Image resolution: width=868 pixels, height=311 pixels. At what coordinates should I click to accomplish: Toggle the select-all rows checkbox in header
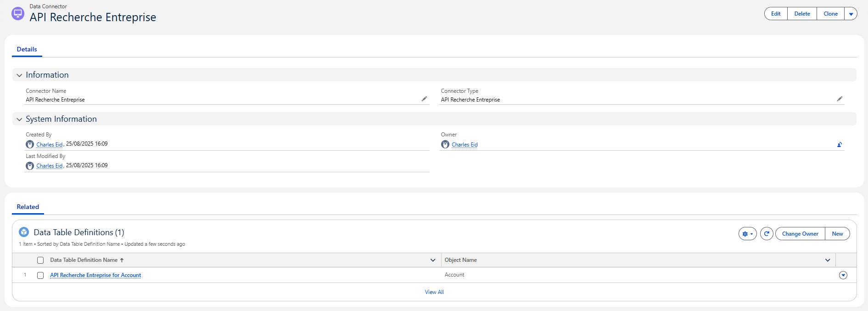tap(40, 260)
